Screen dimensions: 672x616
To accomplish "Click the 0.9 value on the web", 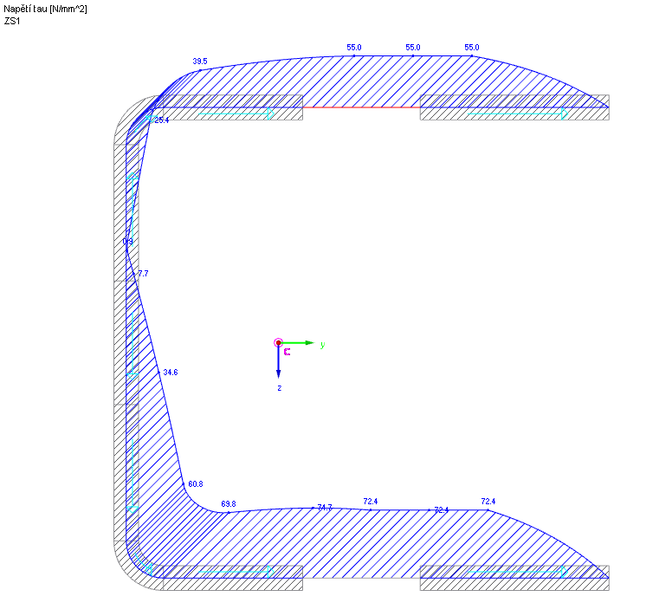I will tap(127, 242).
